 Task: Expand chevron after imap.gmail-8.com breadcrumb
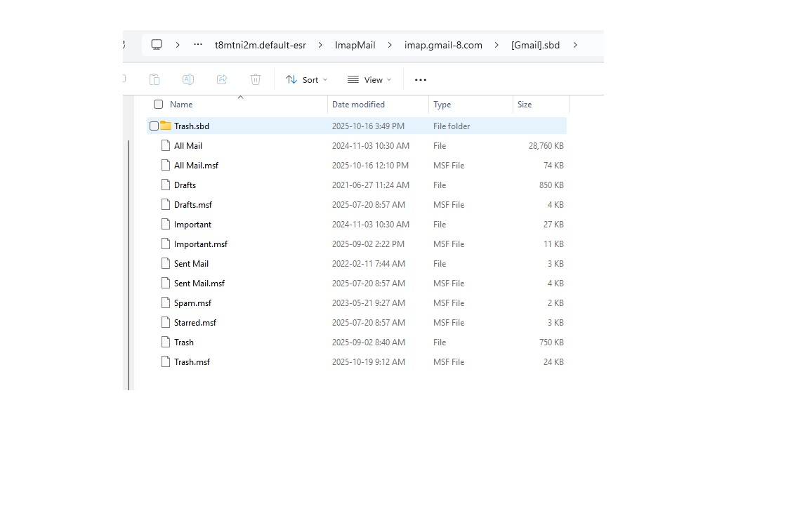point(496,45)
